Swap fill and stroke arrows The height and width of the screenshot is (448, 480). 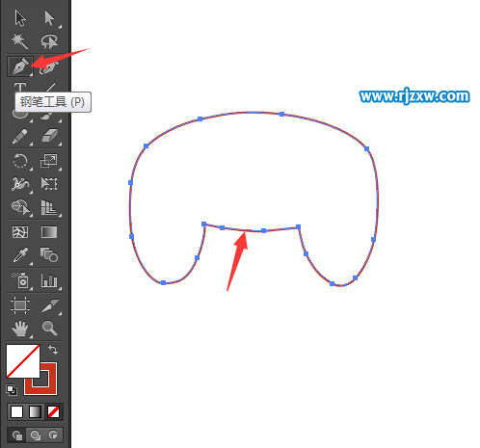coord(53,350)
